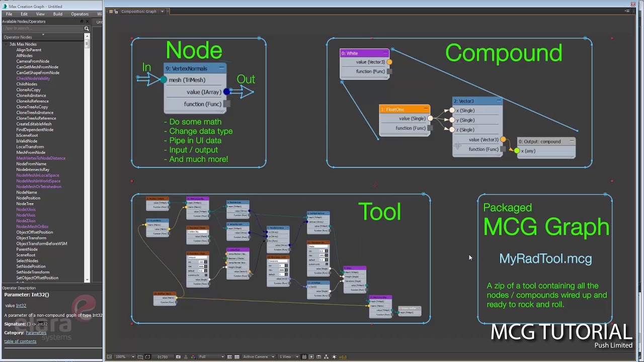The image size is (644, 362).
Task: Collapse the 3ds Max Nodes tree group
Action: [6, 44]
